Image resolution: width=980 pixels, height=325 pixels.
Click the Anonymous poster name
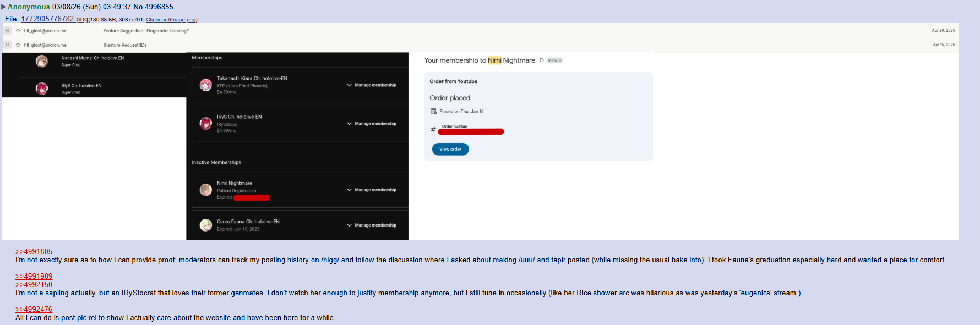pos(29,7)
